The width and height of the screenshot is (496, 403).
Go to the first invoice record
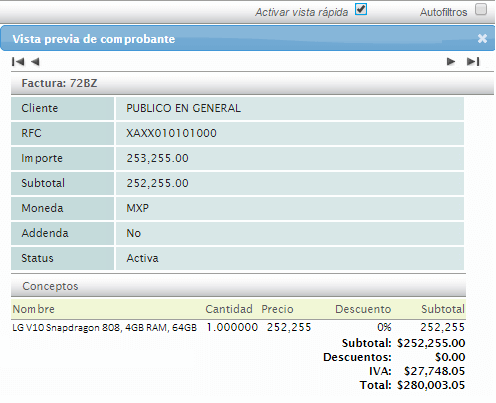(x=18, y=62)
